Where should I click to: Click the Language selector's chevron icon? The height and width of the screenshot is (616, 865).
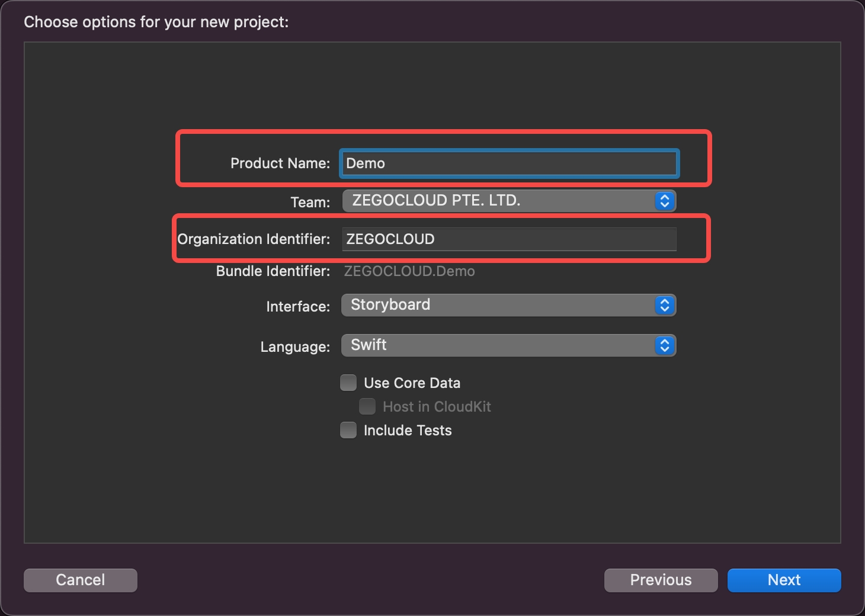coord(664,345)
